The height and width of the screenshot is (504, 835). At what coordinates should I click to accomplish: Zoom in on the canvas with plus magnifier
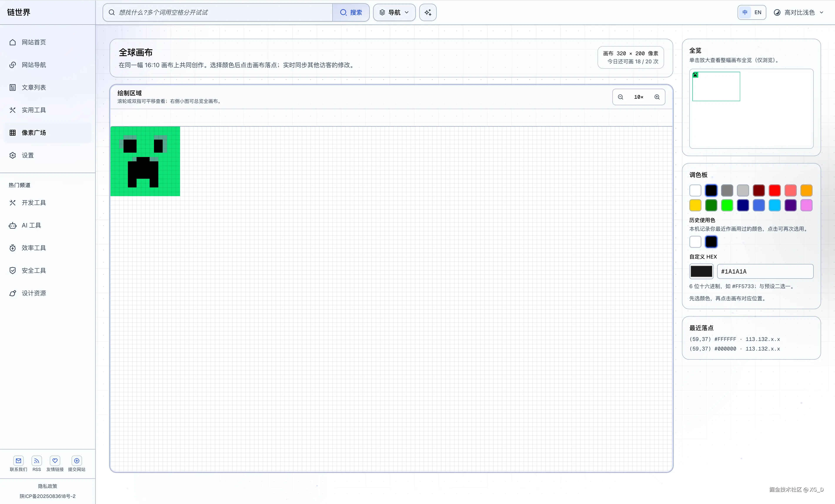(657, 97)
